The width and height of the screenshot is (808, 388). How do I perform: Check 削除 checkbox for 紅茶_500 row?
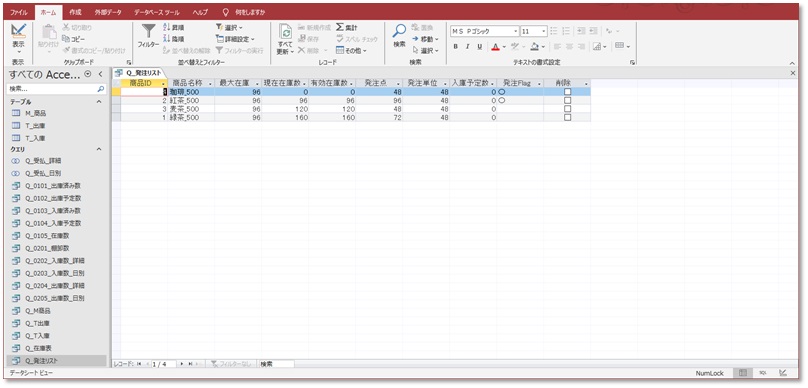click(x=567, y=100)
